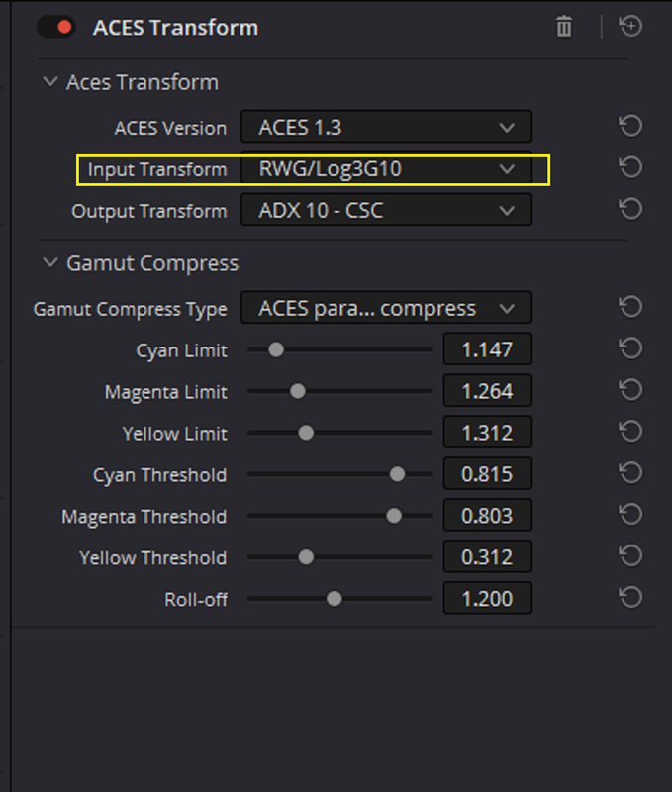The image size is (672, 792).
Task: Collapse the Gamut Compress section
Action: pyautogui.click(x=50, y=262)
